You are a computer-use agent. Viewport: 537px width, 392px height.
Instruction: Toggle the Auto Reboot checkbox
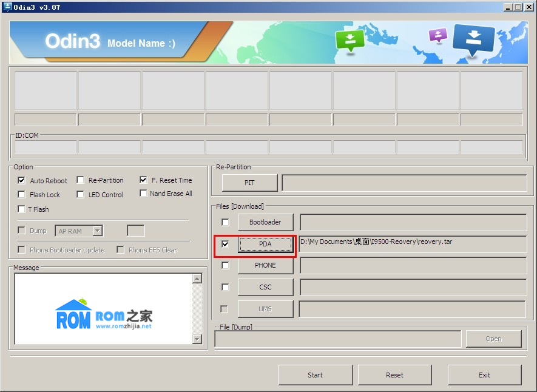tap(22, 180)
